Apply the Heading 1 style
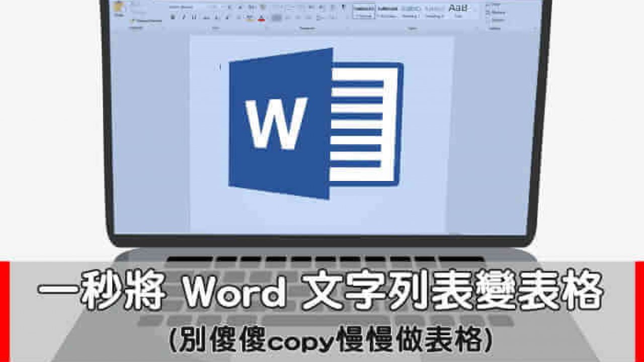644x362 pixels. click(x=410, y=12)
